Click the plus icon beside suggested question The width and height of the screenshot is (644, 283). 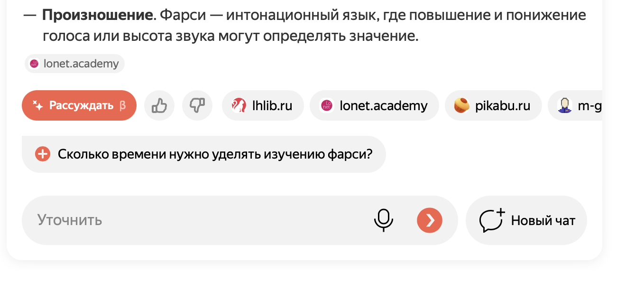coord(43,154)
